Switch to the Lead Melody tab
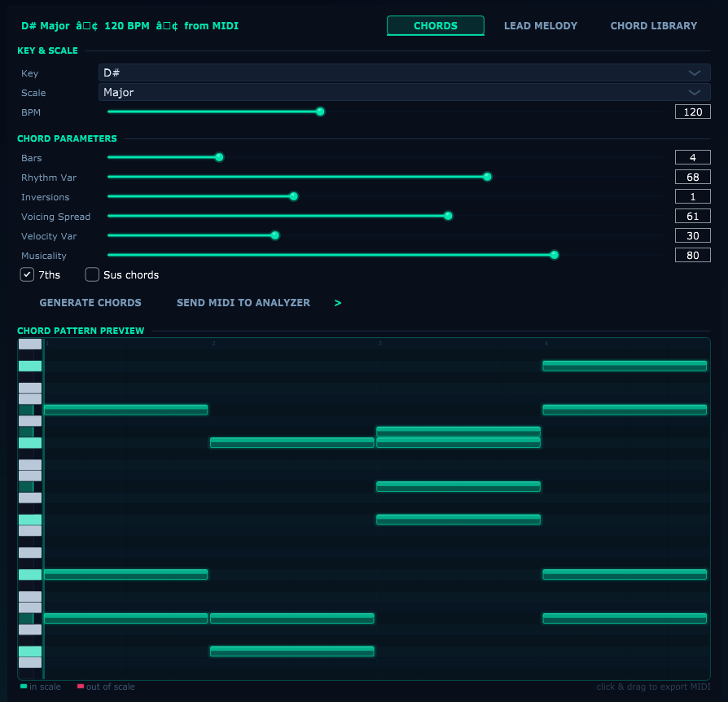The width and height of the screenshot is (728, 702). pos(540,25)
